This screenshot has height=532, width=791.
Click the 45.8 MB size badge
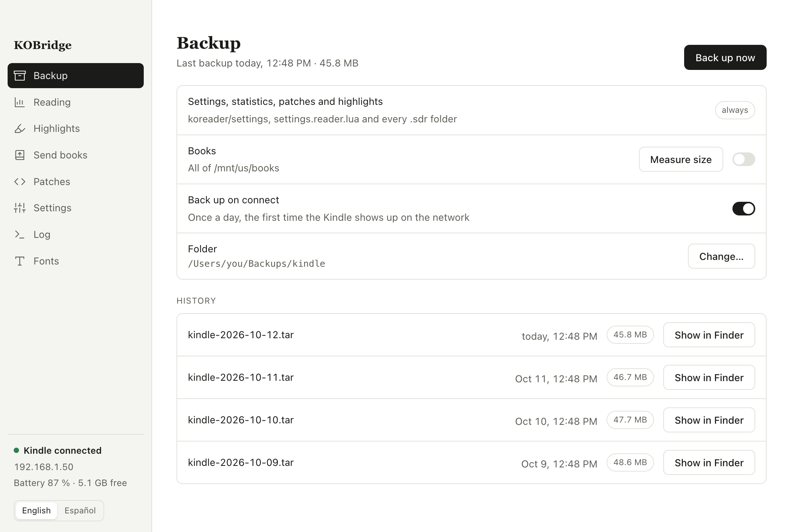pyautogui.click(x=630, y=335)
